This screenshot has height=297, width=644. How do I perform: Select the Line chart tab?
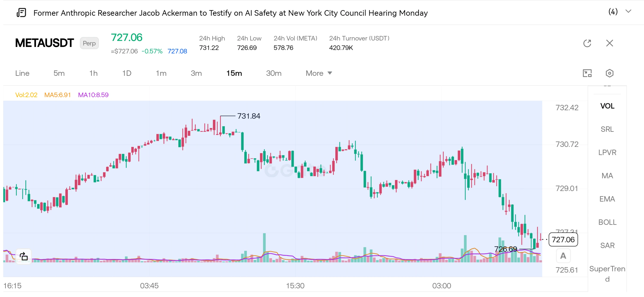22,73
